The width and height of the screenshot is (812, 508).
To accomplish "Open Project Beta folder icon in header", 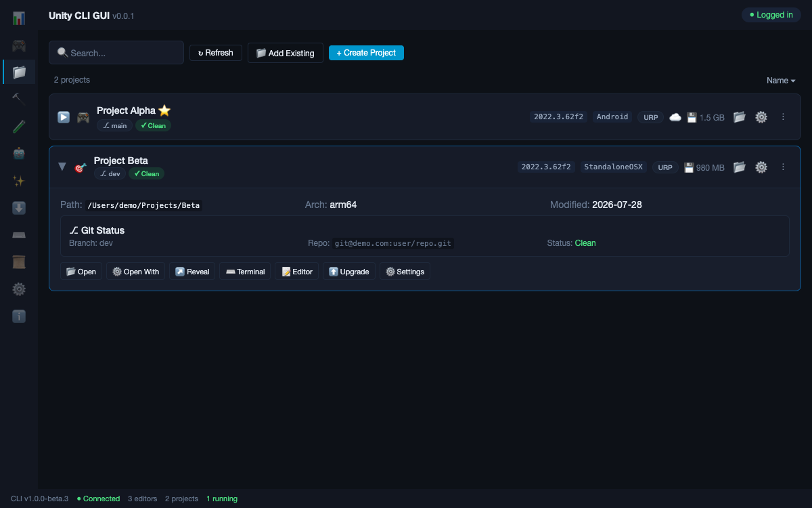I will pyautogui.click(x=740, y=167).
